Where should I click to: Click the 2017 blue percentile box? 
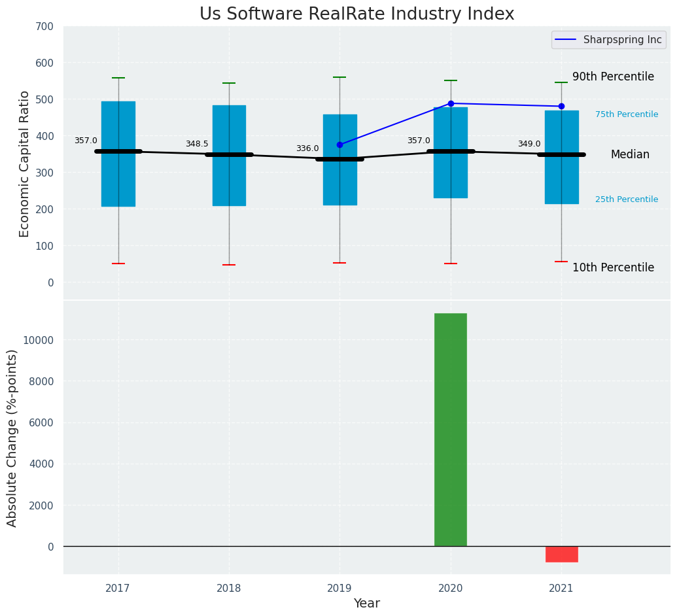point(118,154)
